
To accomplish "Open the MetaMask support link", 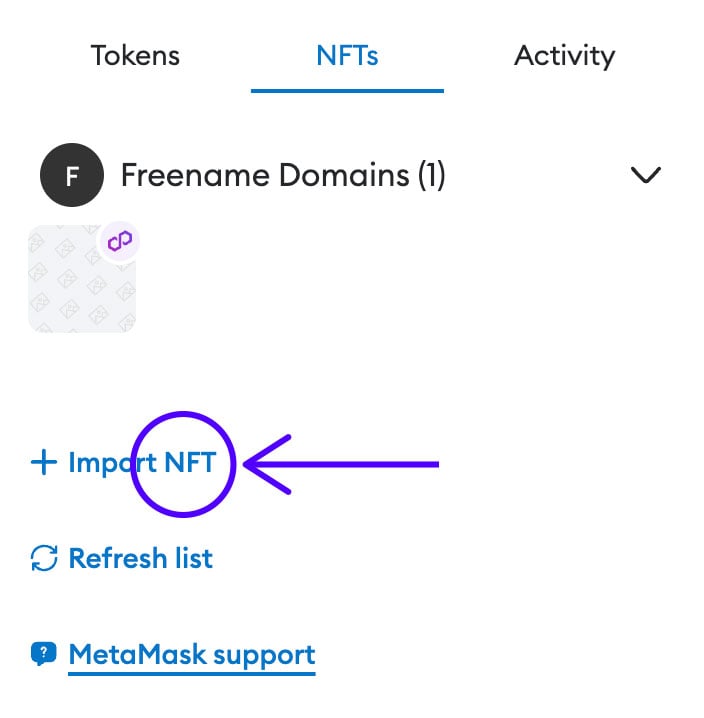I will (x=191, y=655).
